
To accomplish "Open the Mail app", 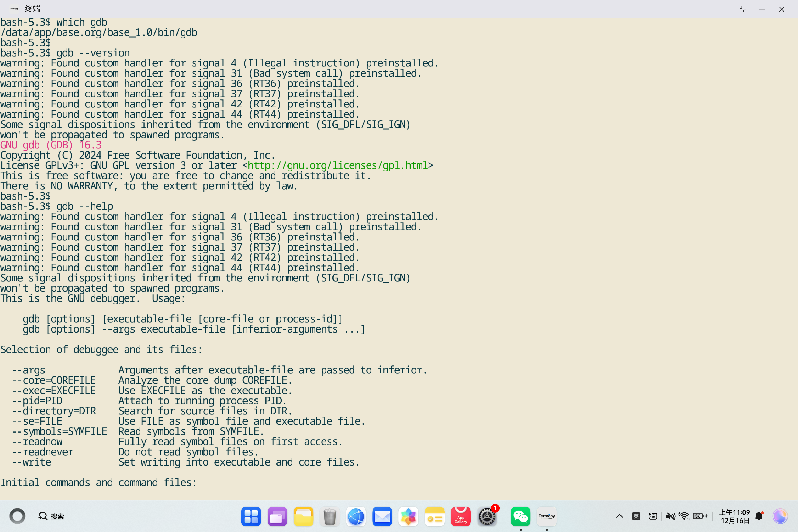I will [x=382, y=516].
